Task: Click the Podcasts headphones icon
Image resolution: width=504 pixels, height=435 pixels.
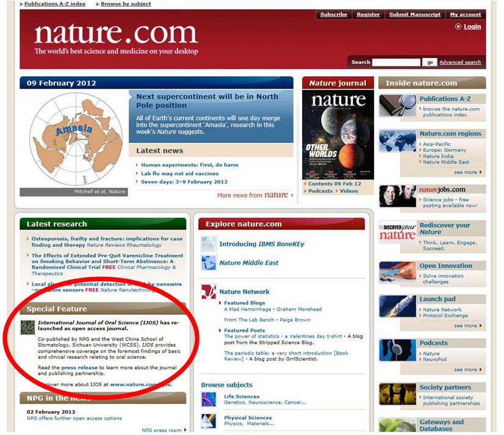Action: pyautogui.click(x=398, y=350)
